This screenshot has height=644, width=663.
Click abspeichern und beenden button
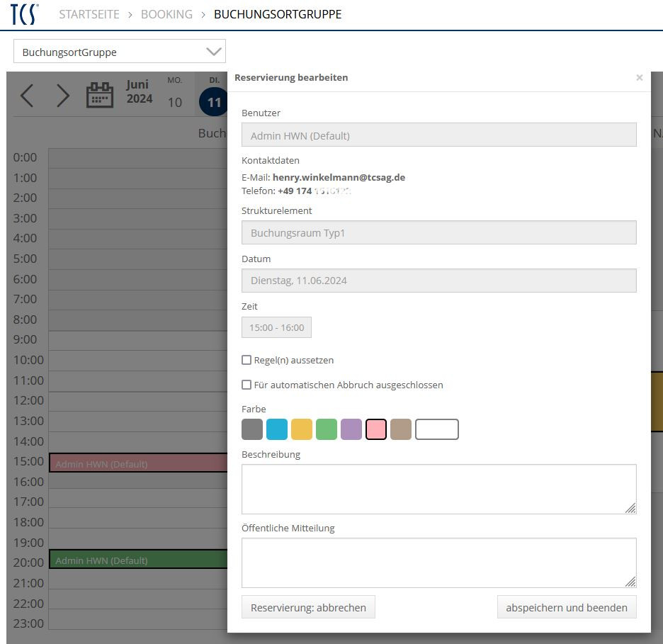click(566, 607)
